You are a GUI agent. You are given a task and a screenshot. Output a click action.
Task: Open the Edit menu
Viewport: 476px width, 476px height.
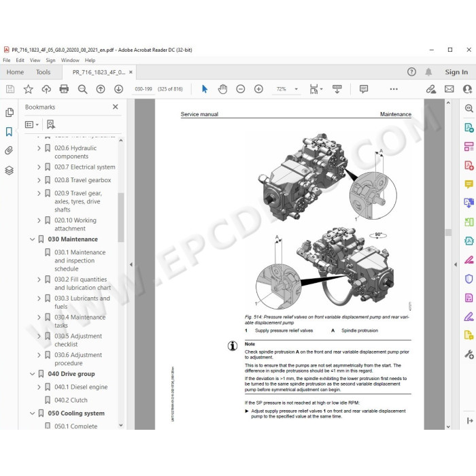coord(20,60)
